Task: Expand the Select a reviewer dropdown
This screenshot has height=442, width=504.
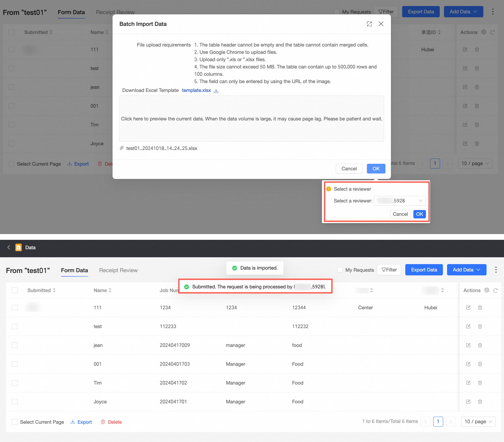Action: (x=400, y=201)
